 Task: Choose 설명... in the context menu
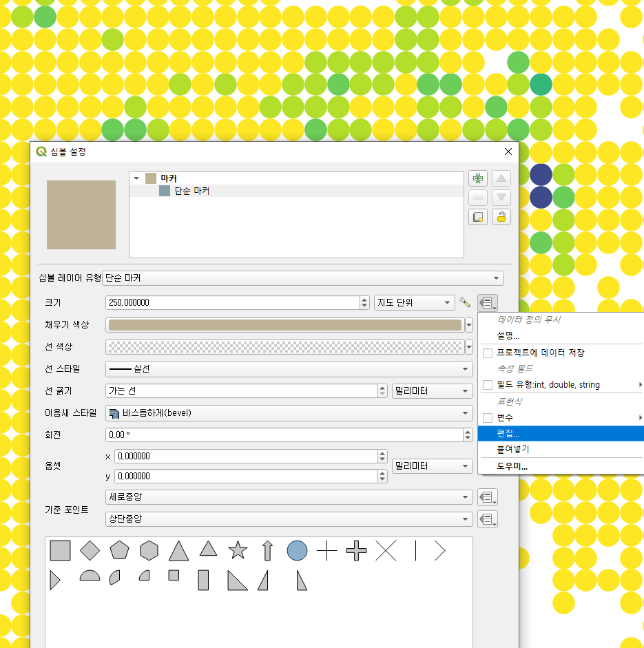click(x=561, y=335)
